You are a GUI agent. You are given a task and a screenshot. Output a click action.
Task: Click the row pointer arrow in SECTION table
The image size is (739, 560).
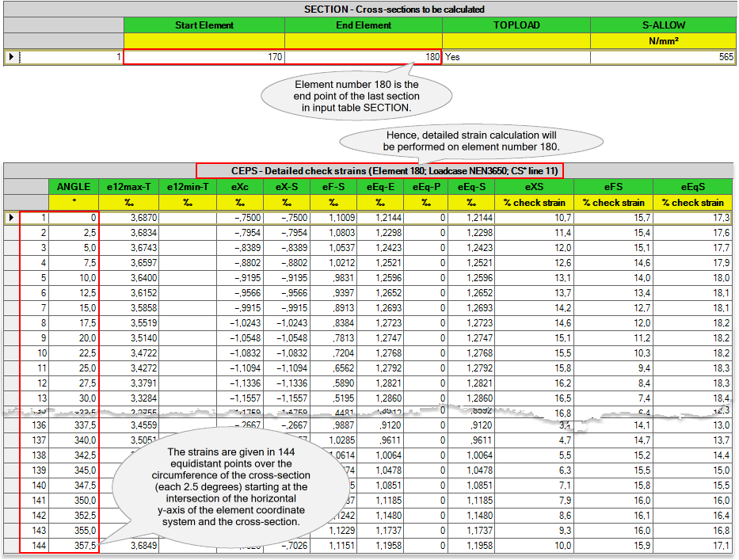(x=11, y=57)
